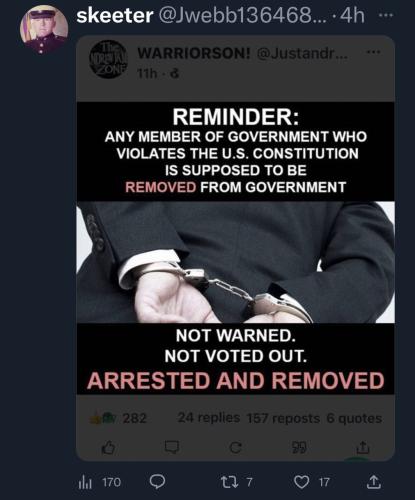Open the three-dot menu on skeeter's tweet
This screenshot has height=500, width=415.
point(386,15)
